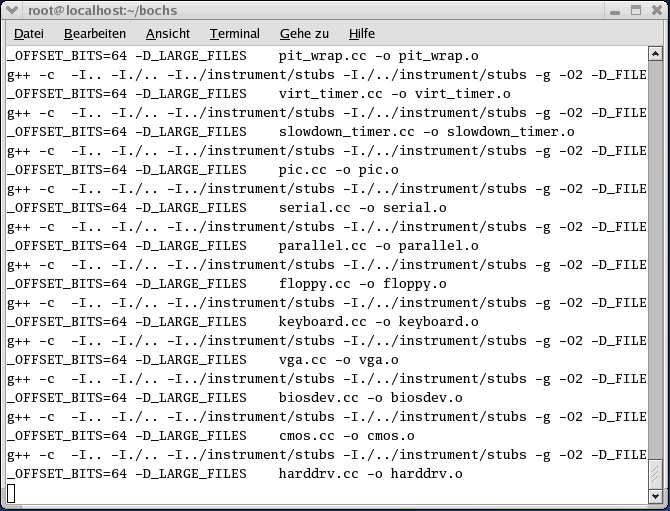The image size is (670, 511).
Task: Click the root@localhost:~/bochs title bar text
Action: (x=103, y=10)
